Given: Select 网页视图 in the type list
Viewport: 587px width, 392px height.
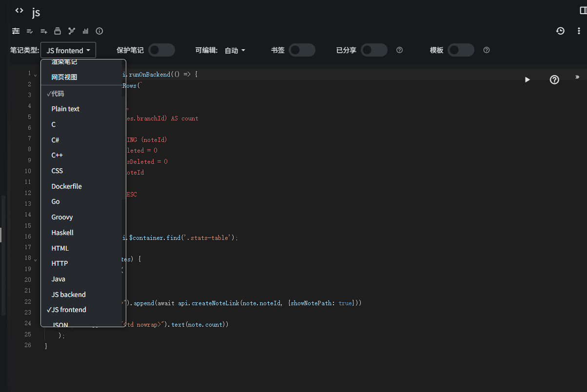Looking at the screenshot, I should (x=64, y=77).
